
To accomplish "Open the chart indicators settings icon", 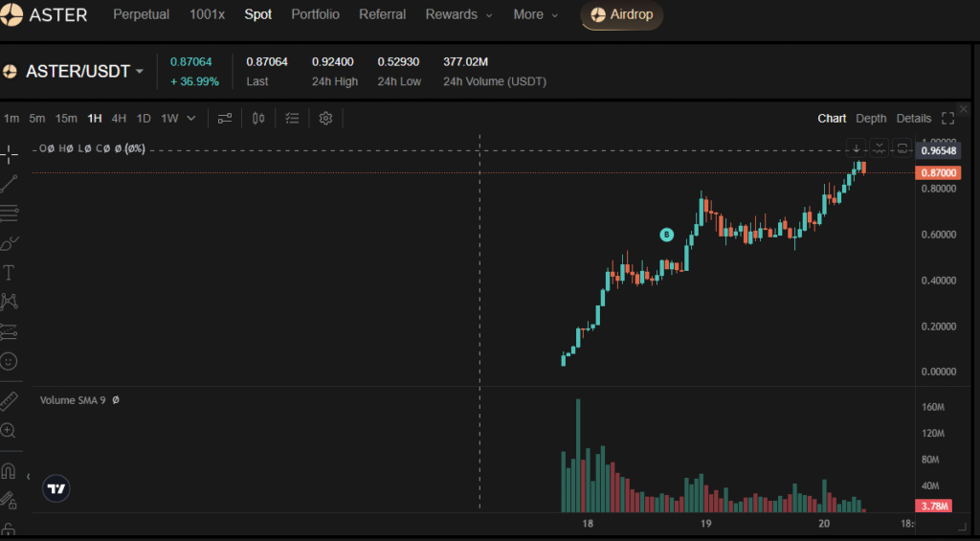I will point(225,118).
